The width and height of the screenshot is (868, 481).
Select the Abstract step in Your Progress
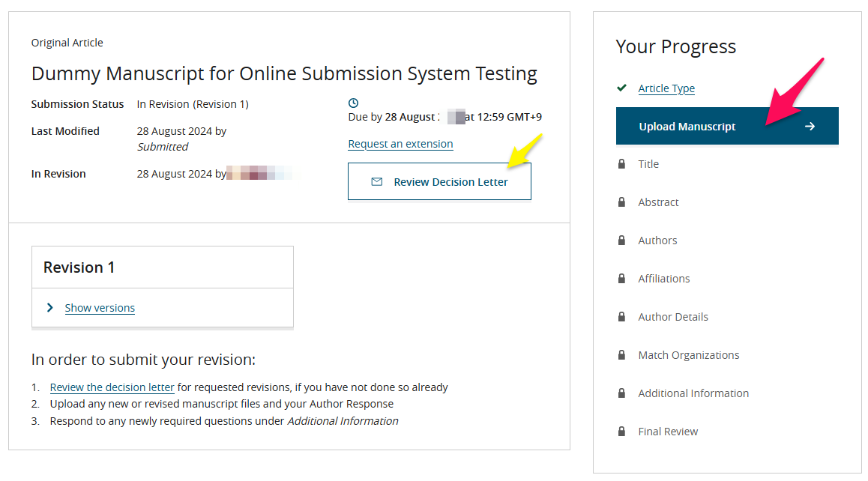click(x=658, y=202)
